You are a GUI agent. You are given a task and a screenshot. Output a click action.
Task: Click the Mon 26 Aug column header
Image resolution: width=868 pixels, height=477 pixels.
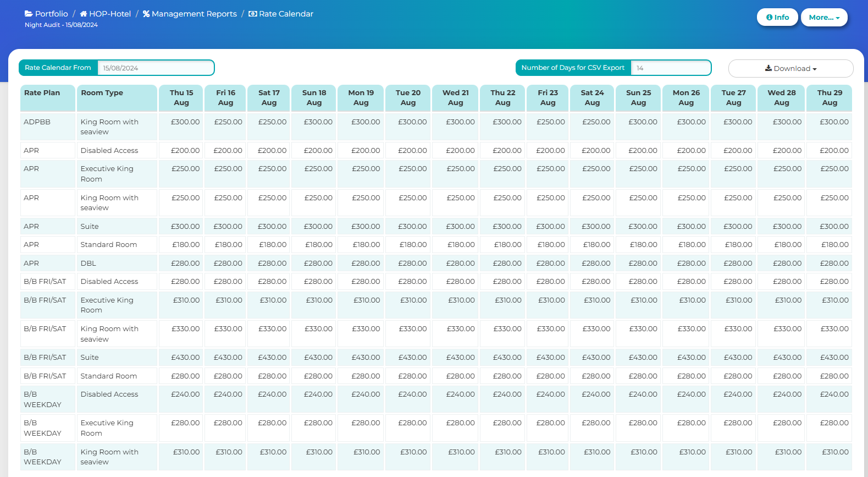(686, 98)
